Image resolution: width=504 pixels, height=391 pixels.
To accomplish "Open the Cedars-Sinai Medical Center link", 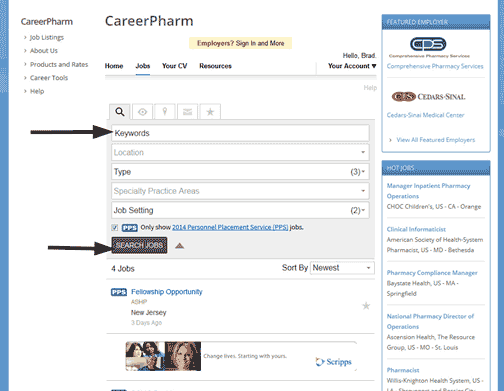I will (x=425, y=115).
